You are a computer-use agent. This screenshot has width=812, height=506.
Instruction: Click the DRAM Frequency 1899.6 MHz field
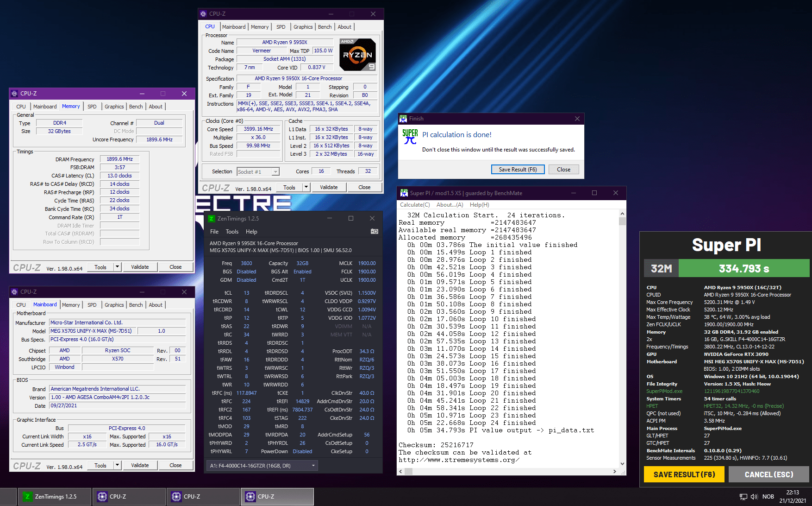(120, 159)
